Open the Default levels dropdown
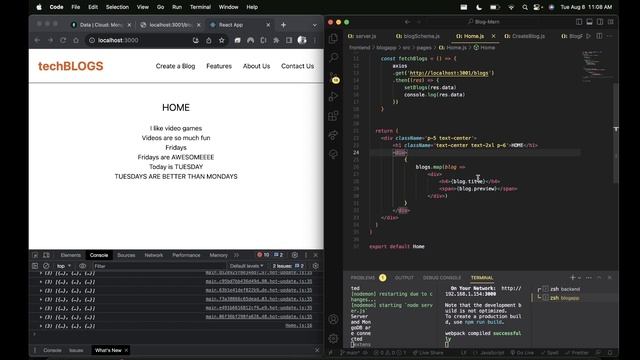Screen dimensions: 640x360 [246, 266]
